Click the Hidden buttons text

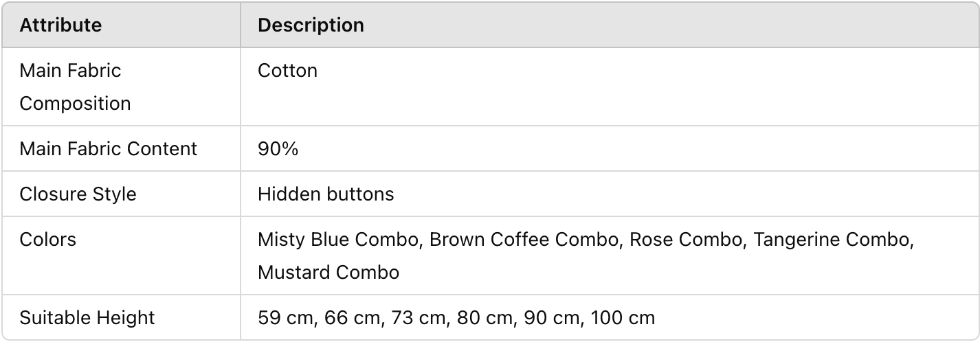point(326,194)
